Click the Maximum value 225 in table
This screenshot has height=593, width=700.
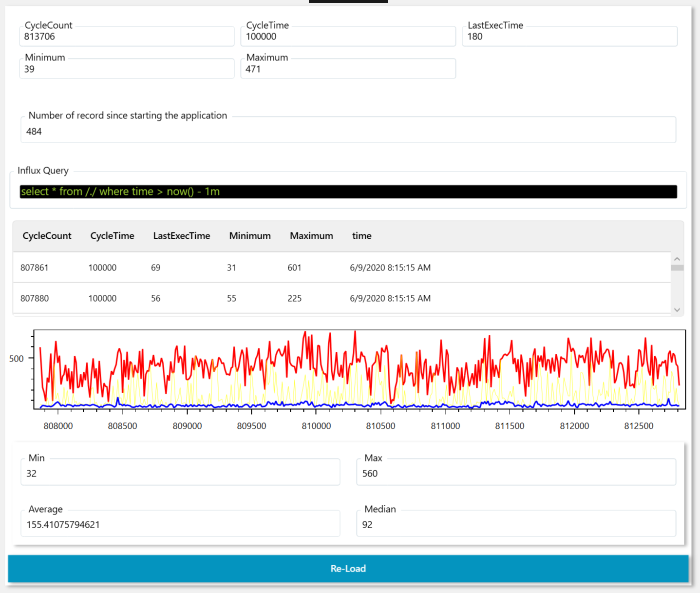(x=294, y=298)
